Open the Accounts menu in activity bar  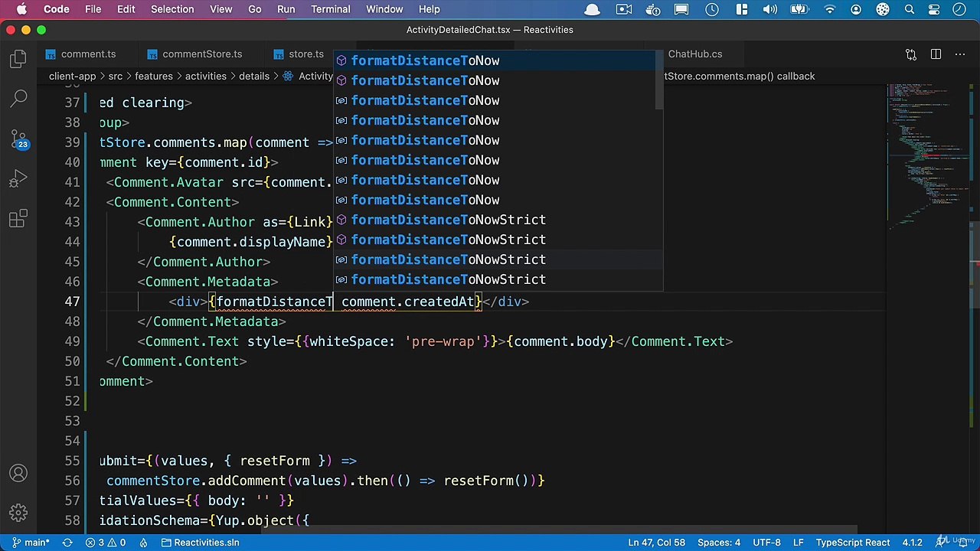[18, 474]
